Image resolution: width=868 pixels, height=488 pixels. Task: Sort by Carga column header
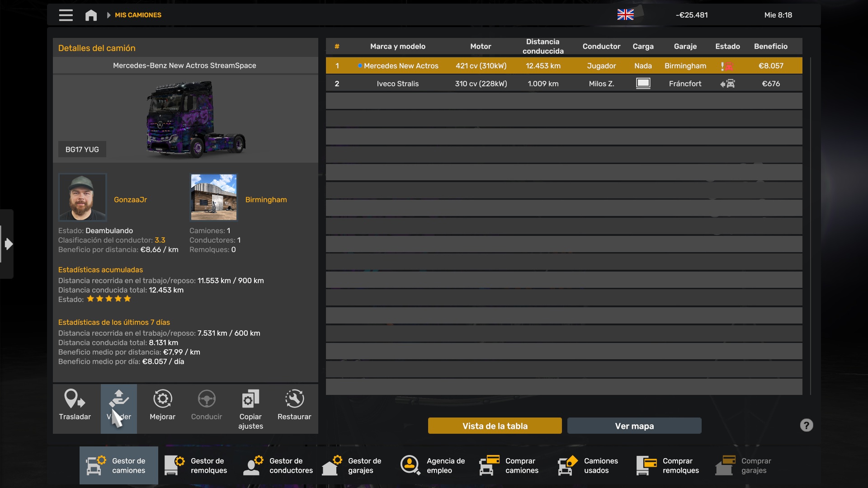click(x=643, y=46)
